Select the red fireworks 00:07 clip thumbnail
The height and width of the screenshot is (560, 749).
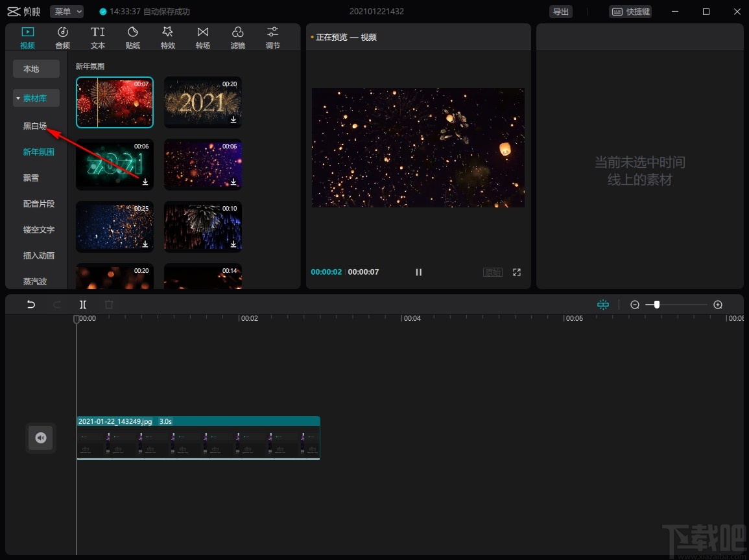115,102
